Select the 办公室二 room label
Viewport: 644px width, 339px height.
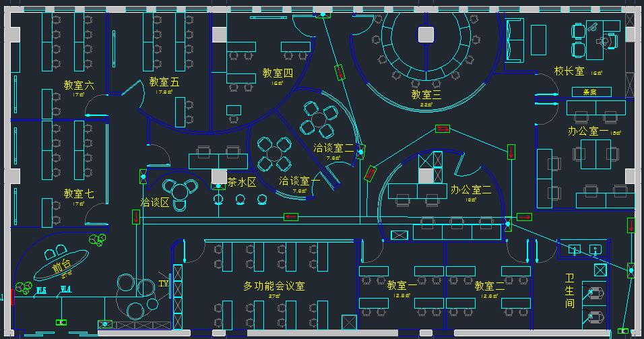[x=471, y=189]
